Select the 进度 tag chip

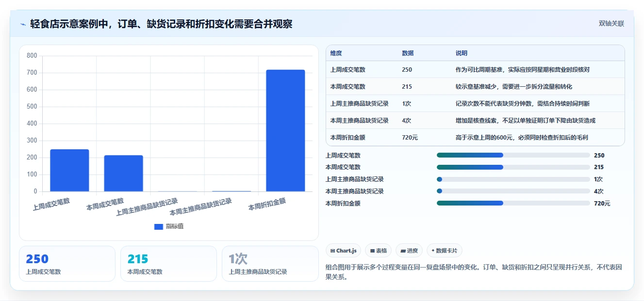pos(409,251)
